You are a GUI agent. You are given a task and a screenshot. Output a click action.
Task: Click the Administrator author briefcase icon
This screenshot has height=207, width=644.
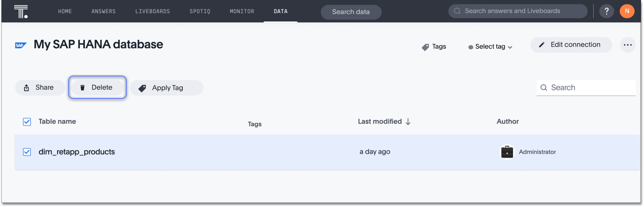pos(507,152)
